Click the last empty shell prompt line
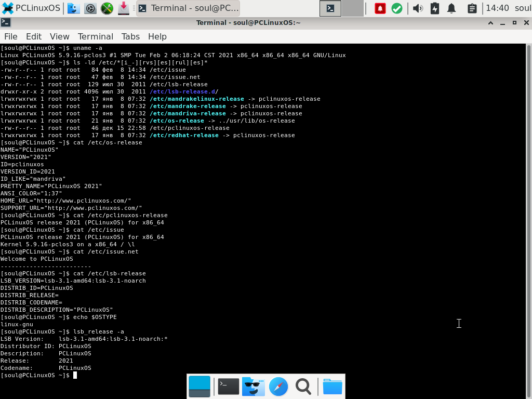Screen dimensions: 532x399 tap(38, 375)
